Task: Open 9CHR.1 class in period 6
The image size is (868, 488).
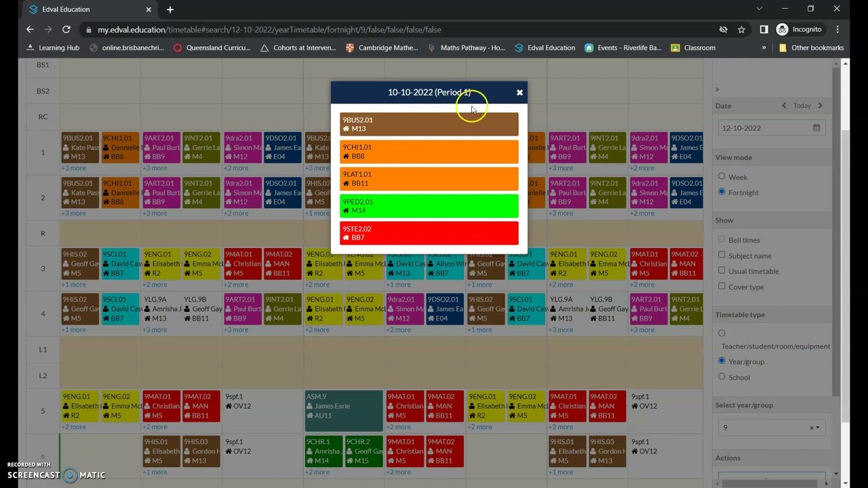Action: (x=323, y=451)
